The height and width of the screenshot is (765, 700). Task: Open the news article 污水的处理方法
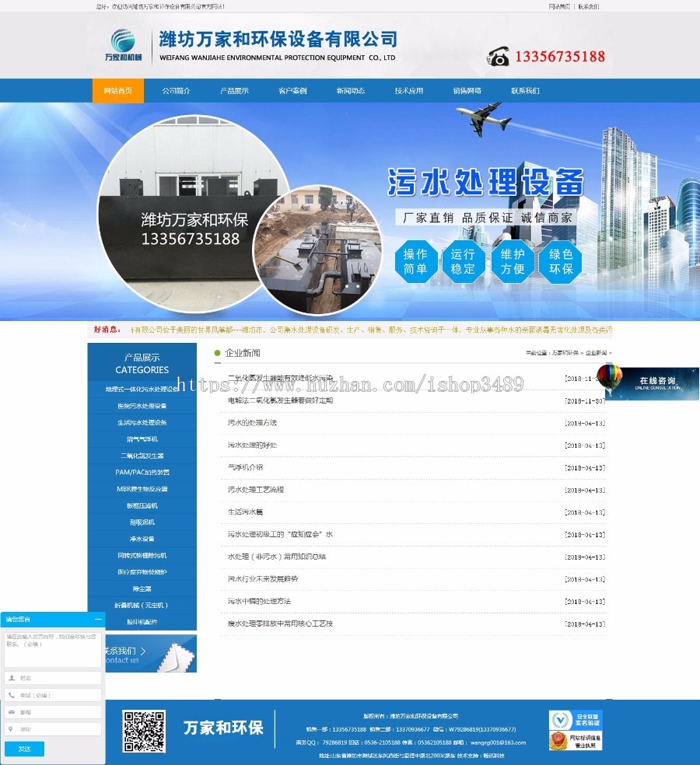[x=252, y=423]
